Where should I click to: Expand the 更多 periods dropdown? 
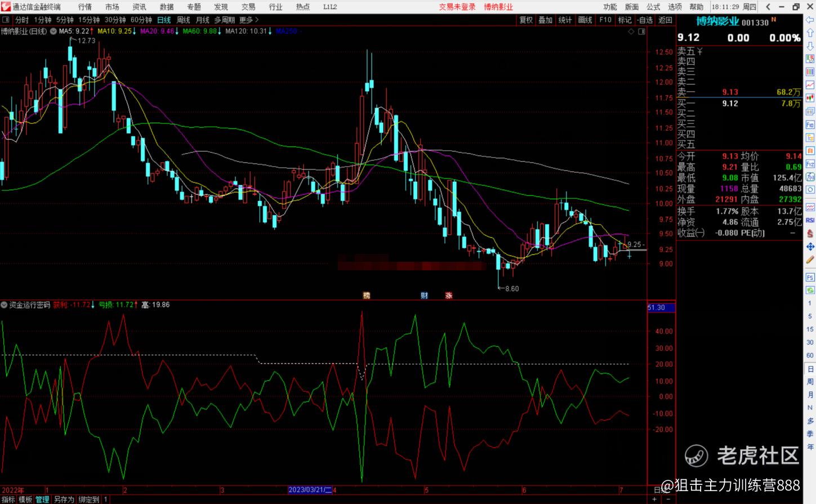click(249, 20)
